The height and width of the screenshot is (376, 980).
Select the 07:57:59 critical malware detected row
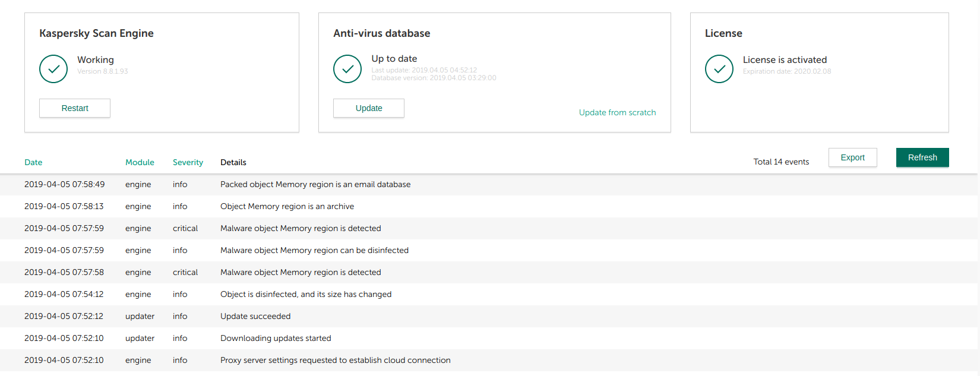[301, 229]
